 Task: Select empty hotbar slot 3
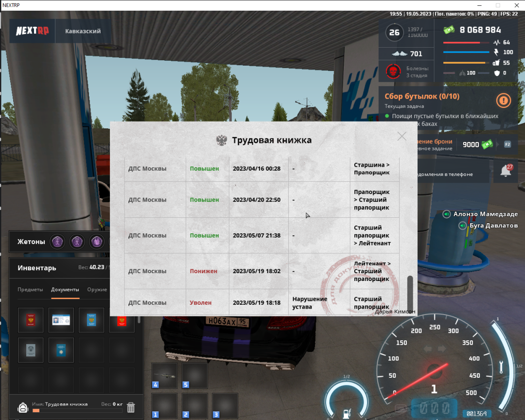pyautogui.click(x=225, y=405)
